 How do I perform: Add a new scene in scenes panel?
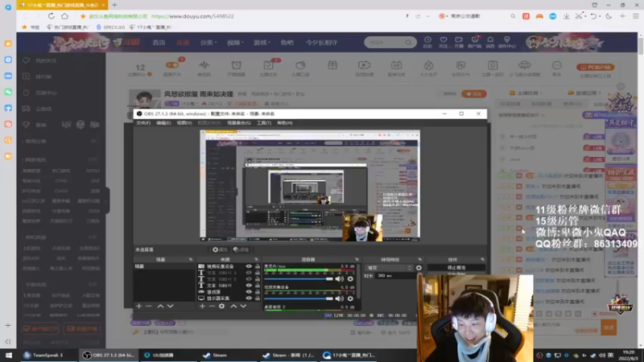coord(138,306)
